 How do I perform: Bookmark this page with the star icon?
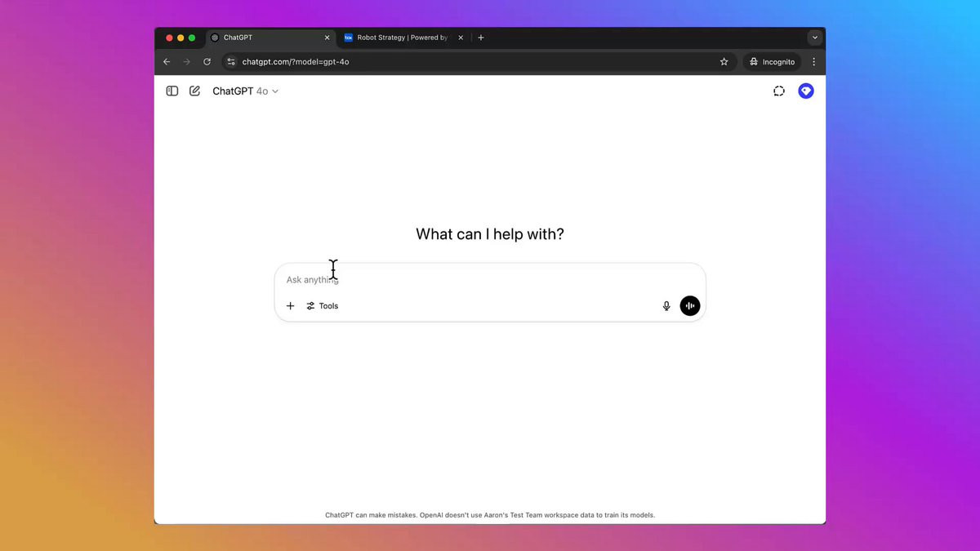pos(724,62)
